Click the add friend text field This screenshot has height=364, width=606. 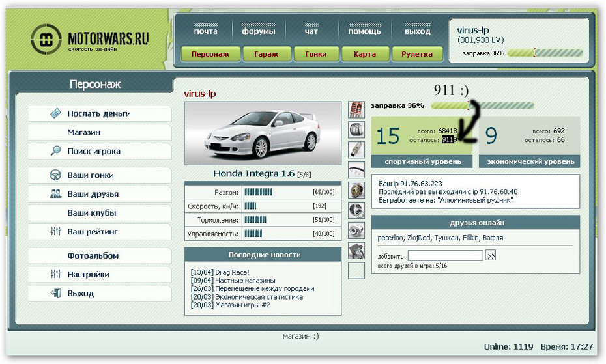[x=445, y=255]
